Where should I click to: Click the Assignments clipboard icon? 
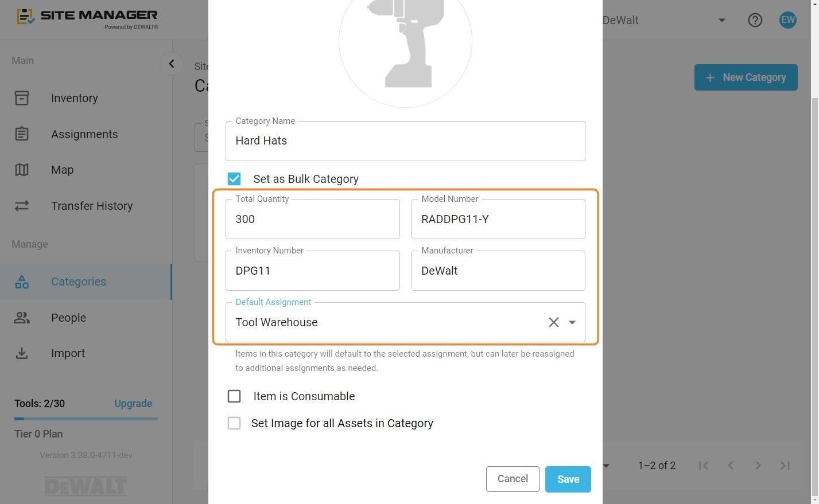coord(22,134)
